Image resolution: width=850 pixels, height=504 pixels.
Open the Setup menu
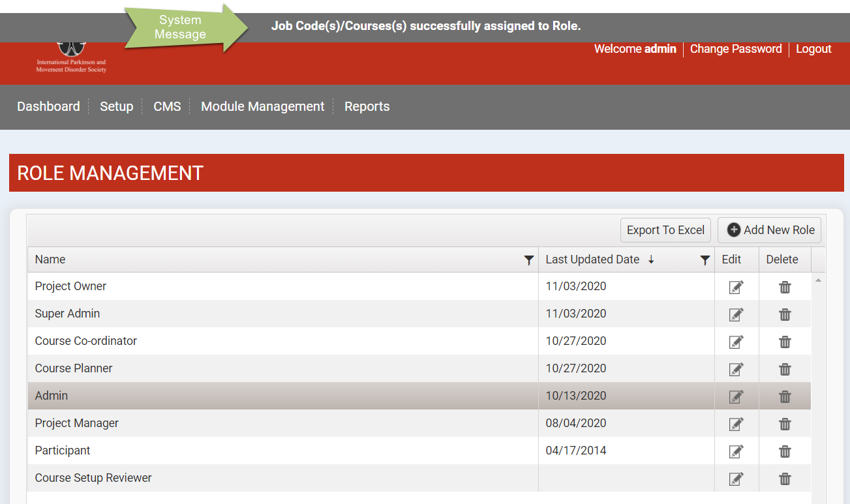point(116,106)
